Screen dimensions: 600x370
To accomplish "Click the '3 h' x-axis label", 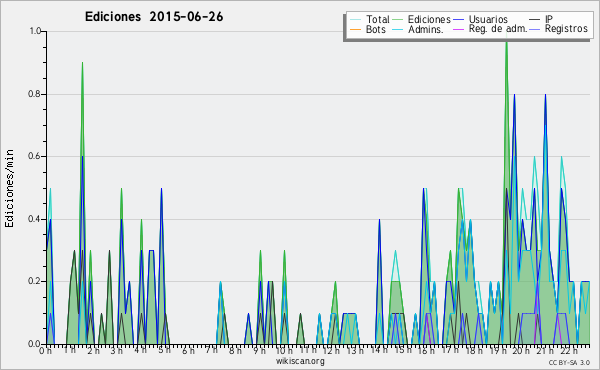I will point(117,350).
